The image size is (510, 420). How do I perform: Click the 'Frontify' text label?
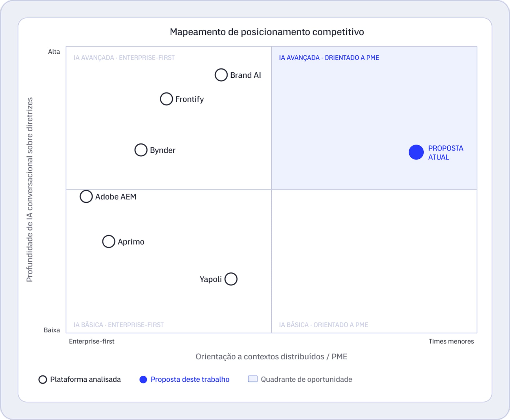pyautogui.click(x=190, y=99)
